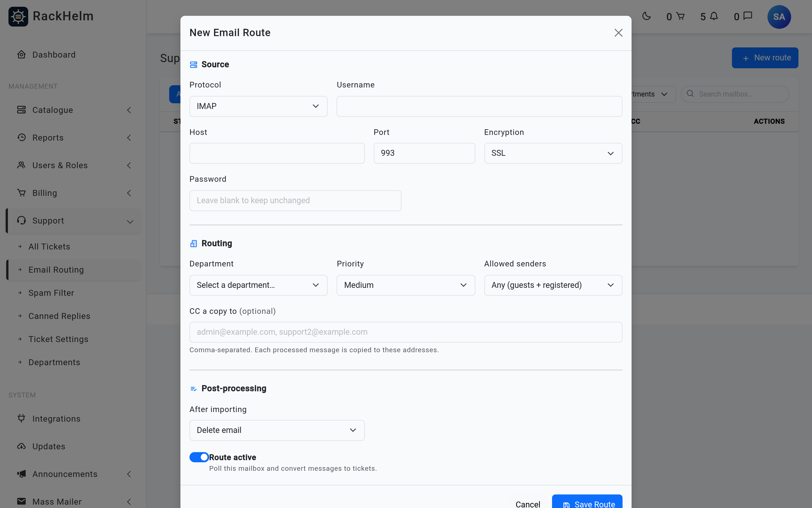The height and width of the screenshot is (508, 812).
Task: Click the Search mailbox field
Action: (735, 94)
